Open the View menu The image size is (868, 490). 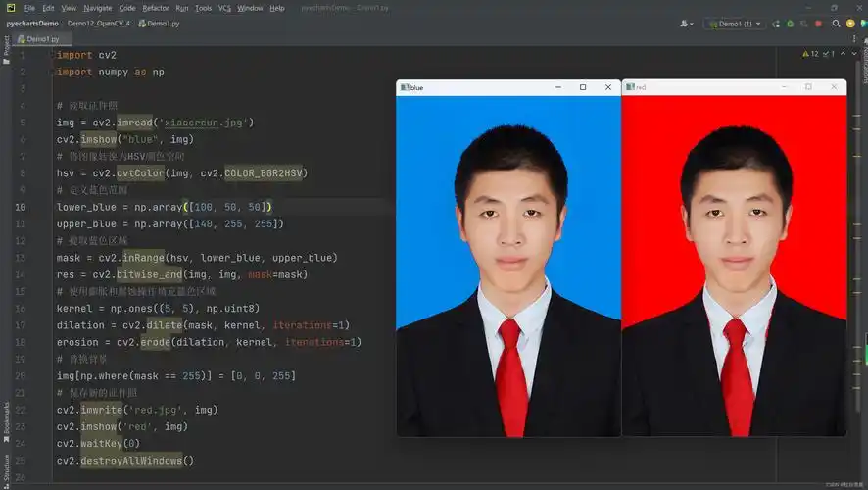pyautogui.click(x=69, y=8)
